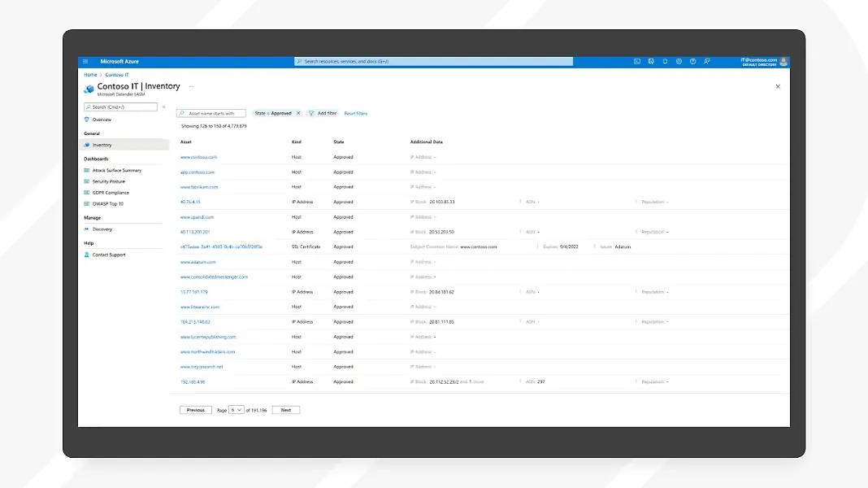The width and height of the screenshot is (868, 488).
Task: Click the 'Showing 126 to 150' results count
Action: (x=214, y=126)
